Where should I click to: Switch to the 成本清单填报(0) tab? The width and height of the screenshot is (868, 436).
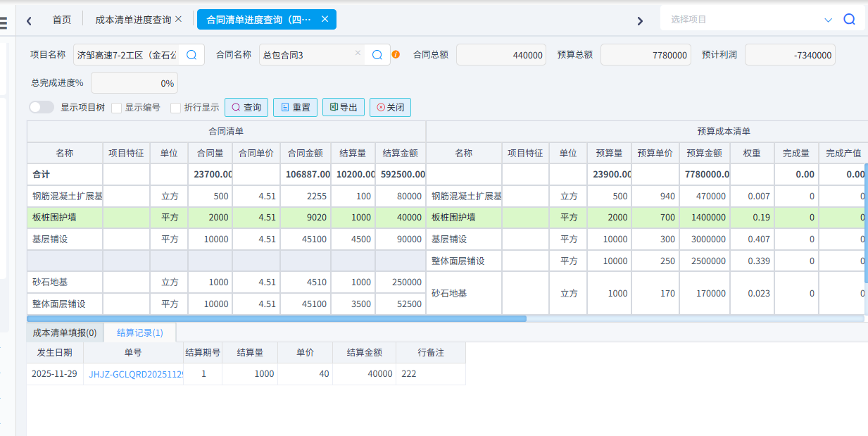pyautogui.click(x=65, y=332)
